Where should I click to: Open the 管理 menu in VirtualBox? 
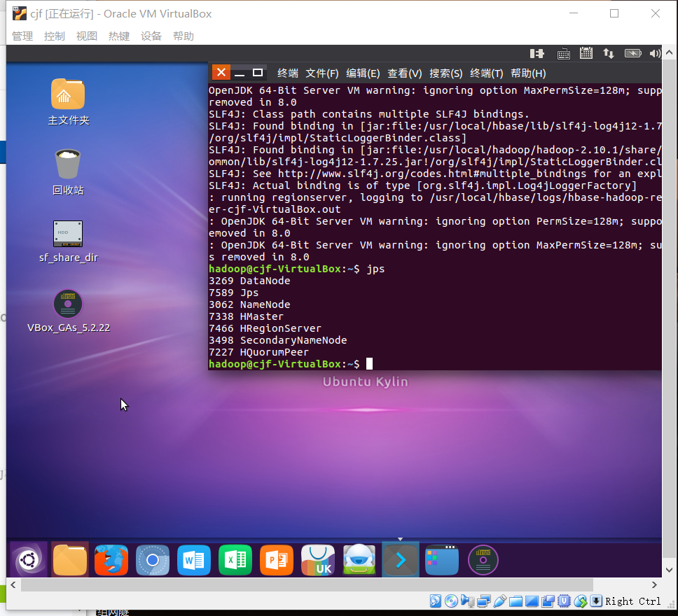[22, 36]
